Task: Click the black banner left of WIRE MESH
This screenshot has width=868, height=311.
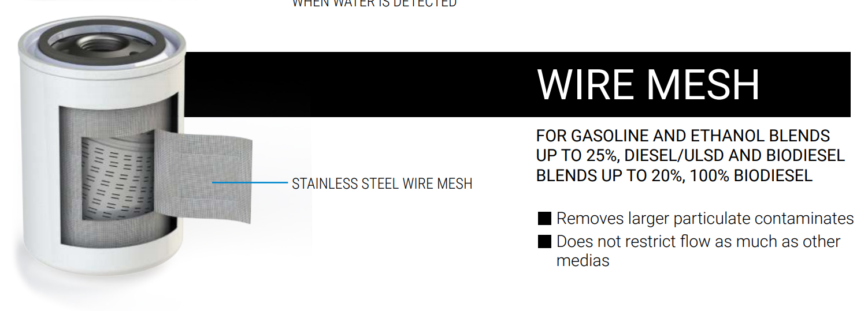Action: click(x=358, y=85)
